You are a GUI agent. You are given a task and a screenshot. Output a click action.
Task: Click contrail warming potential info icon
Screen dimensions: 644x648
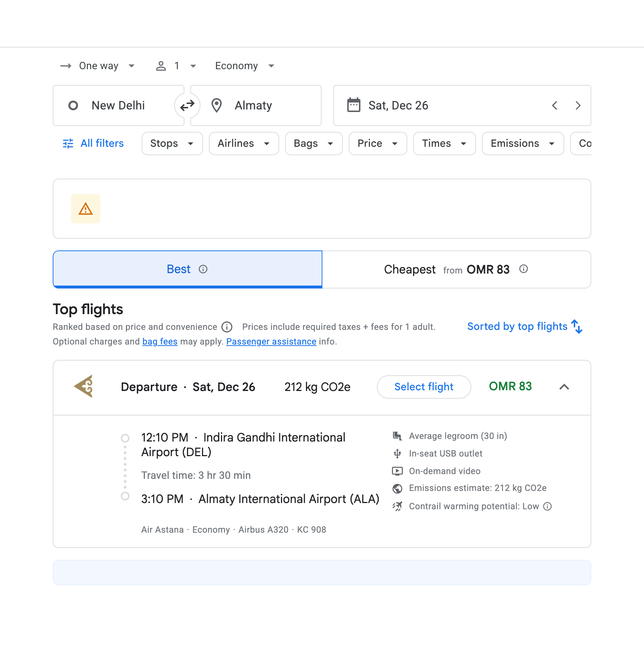coord(547,506)
